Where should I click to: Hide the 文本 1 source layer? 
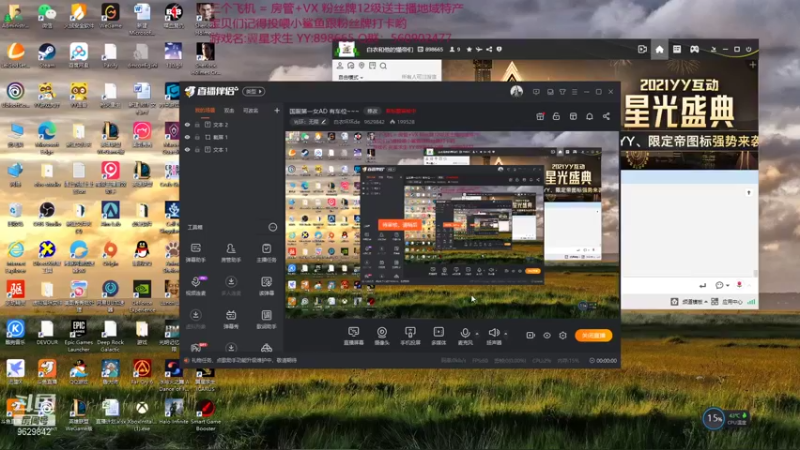pos(187,149)
